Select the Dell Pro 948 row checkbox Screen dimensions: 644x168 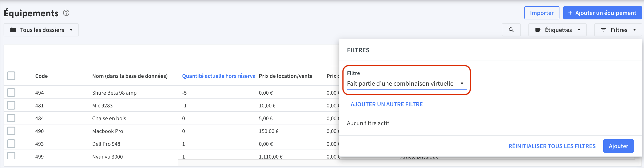[x=11, y=144]
